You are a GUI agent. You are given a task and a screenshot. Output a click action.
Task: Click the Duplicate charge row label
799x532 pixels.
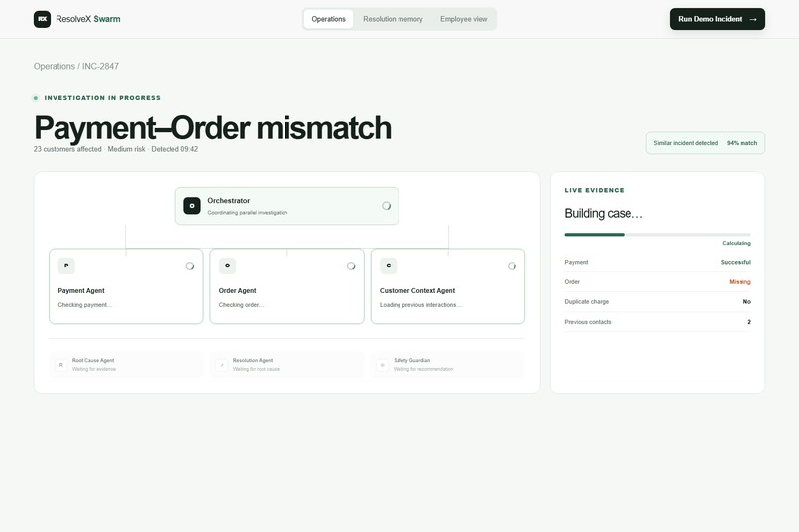[x=587, y=302]
